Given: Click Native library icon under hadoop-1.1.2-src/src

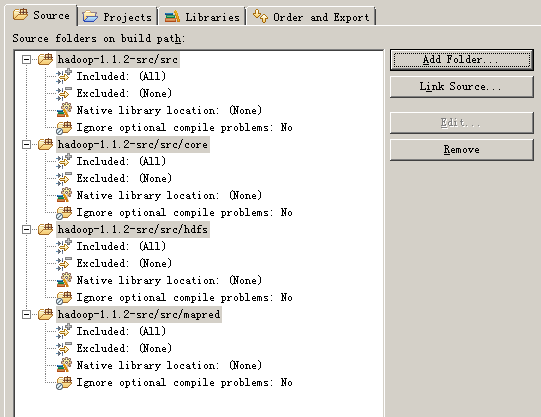Looking at the screenshot, I should tap(64, 110).
